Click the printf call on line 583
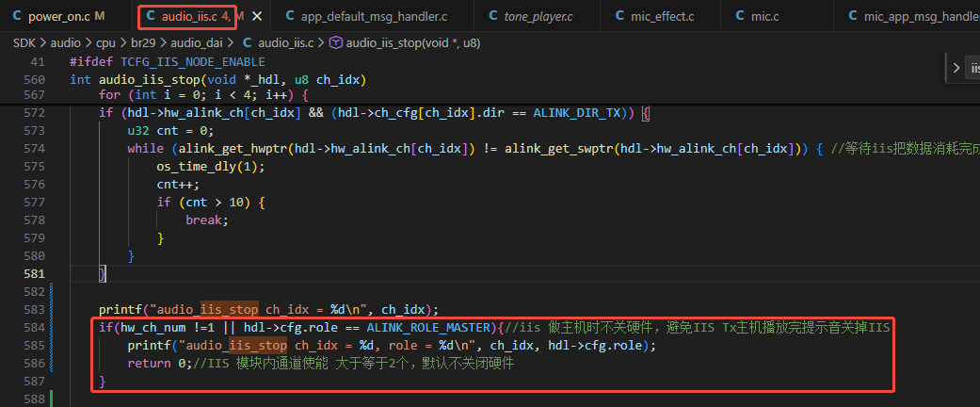980x407 pixels. pyautogui.click(x=268, y=309)
